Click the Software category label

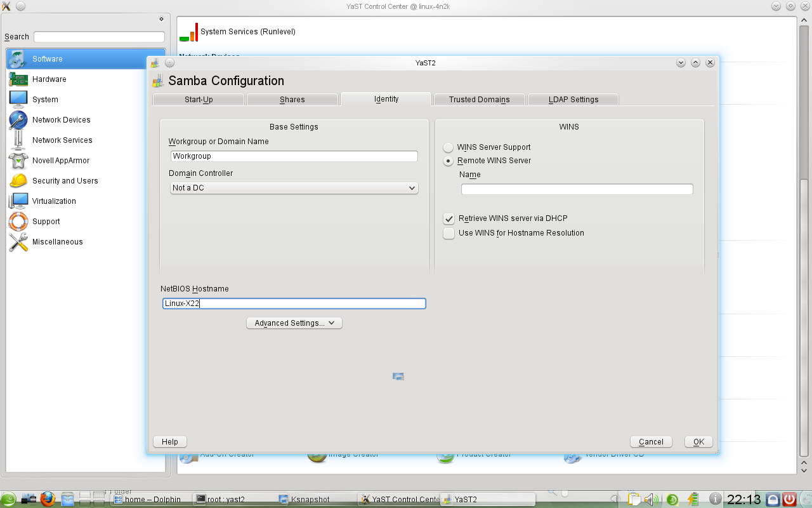click(48, 59)
